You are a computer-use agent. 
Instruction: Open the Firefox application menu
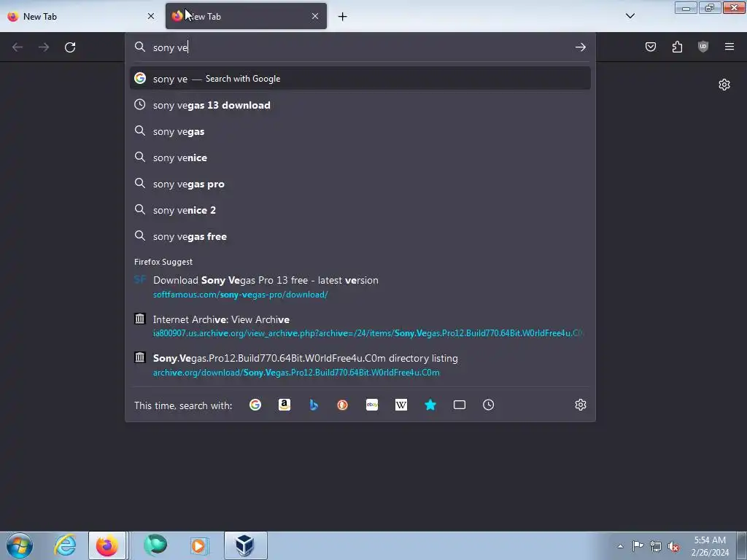pyautogui.click(x=729, y=47)
